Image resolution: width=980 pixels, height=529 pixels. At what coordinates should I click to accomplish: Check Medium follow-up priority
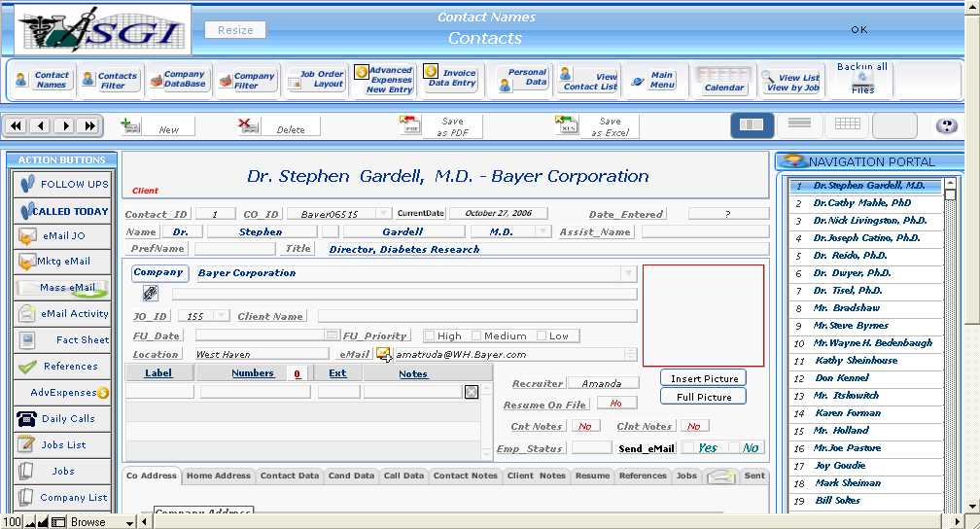click(476, 335)
